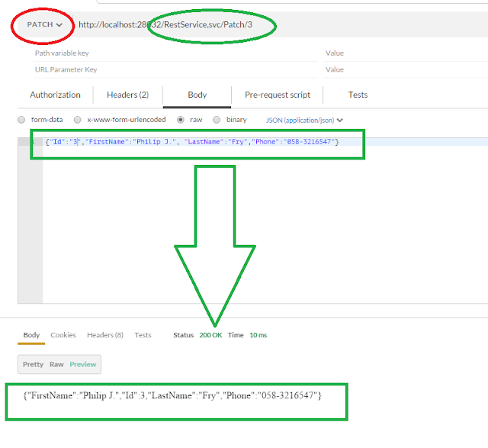Viewport: 488px width, 448px height.
Task: Click the Path variable key field
Action: (x=175, y=53)
